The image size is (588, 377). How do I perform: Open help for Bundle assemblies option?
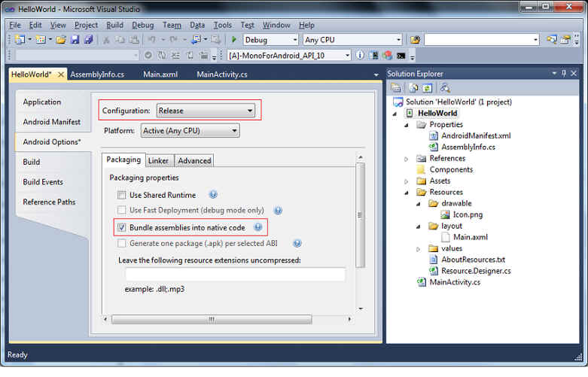[x=258, y=227]
